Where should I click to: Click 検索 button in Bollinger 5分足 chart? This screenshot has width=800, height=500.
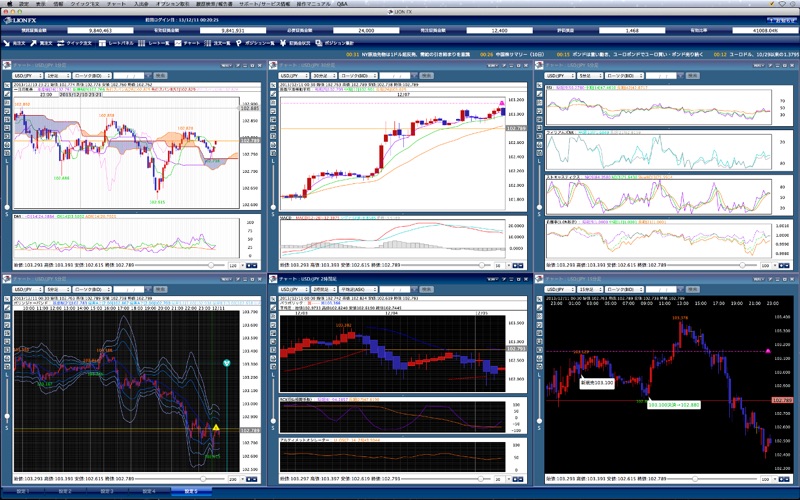tap(160, 289)
